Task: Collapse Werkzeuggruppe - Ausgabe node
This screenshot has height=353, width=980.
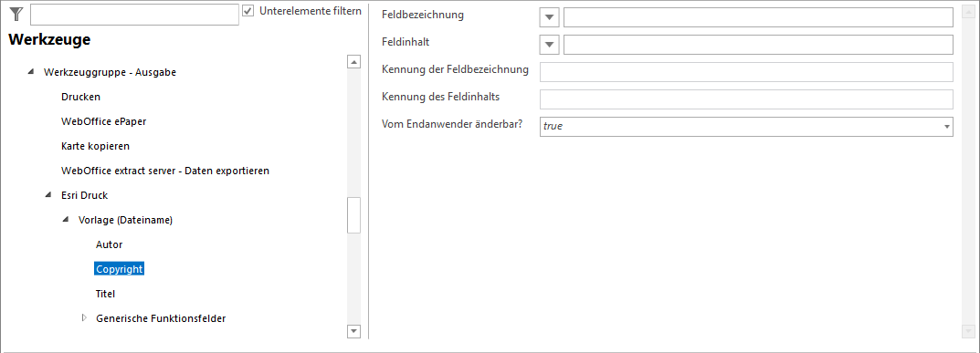Action: (31, 72)
